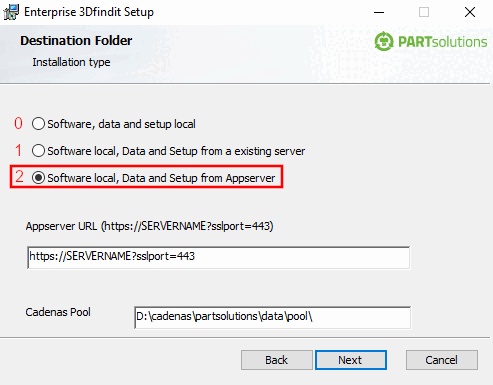
Task: Focus the Cadenas Pool path field
Action: 272,317
